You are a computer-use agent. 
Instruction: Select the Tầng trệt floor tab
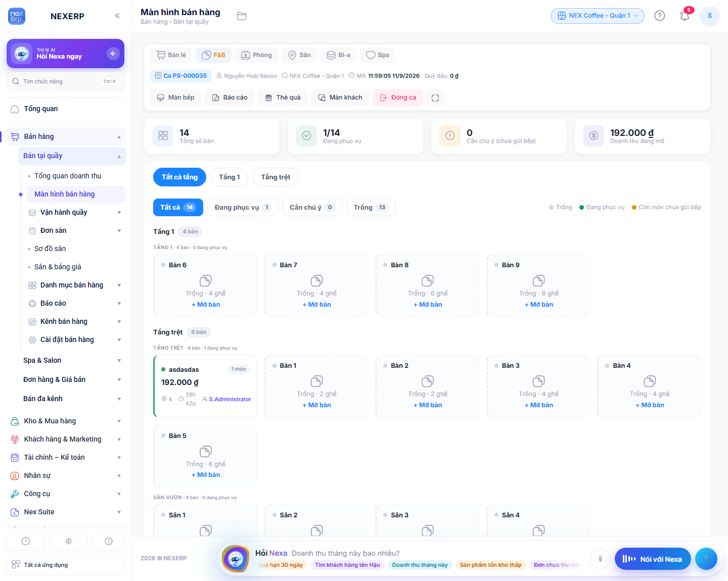276,177
